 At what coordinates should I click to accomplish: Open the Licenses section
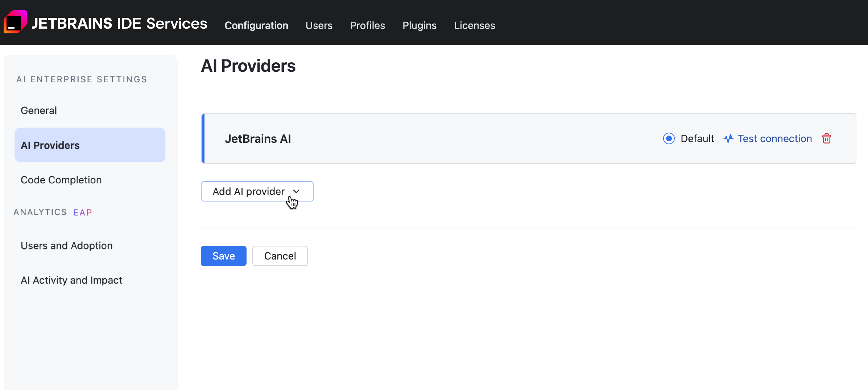[474, 25]
